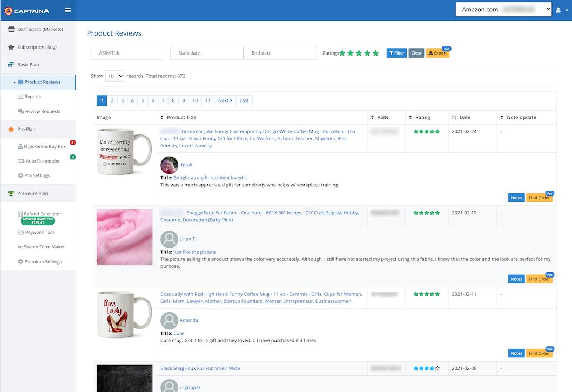The image size is (572, 392).
Task: Go to pagination page 1
Action: point(102,100)
